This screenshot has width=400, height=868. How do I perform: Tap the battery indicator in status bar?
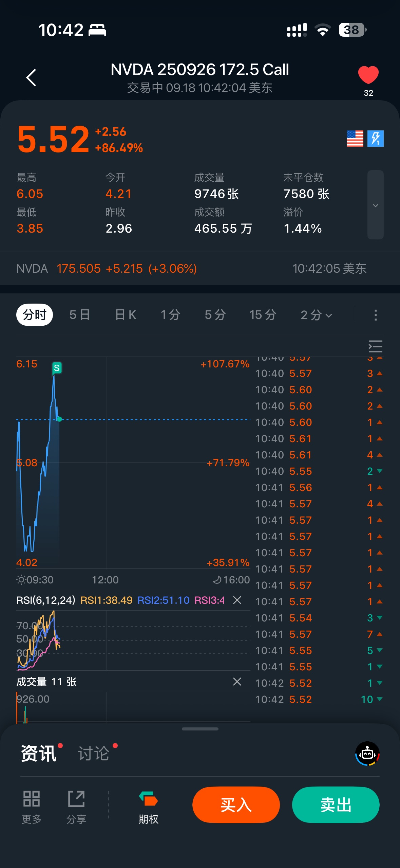click(353, 30)
